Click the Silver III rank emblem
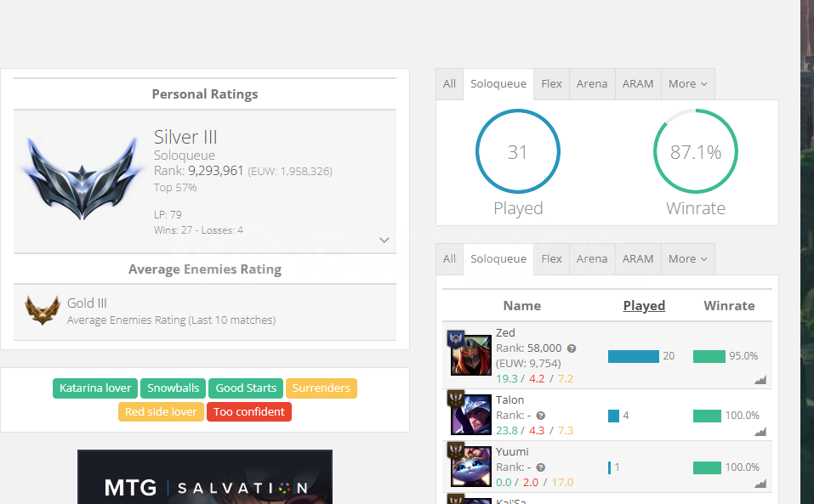The width and height of the screenshot is (814, 504). 82,178
